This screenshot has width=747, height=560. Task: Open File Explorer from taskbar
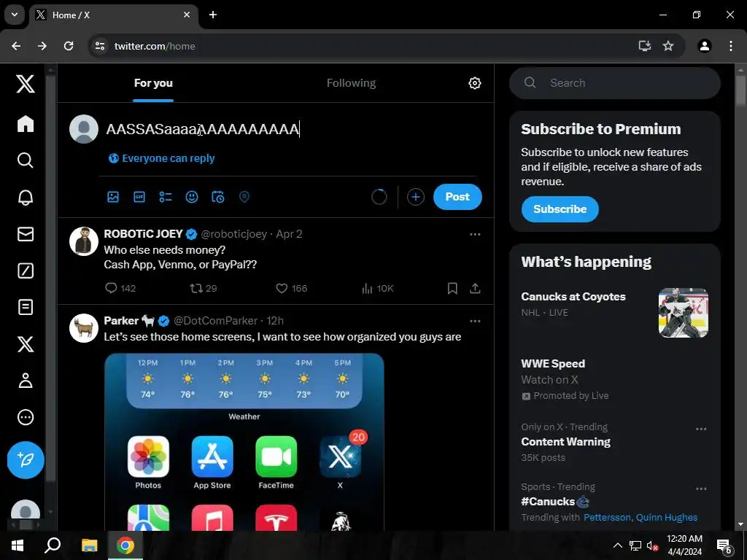89,545
